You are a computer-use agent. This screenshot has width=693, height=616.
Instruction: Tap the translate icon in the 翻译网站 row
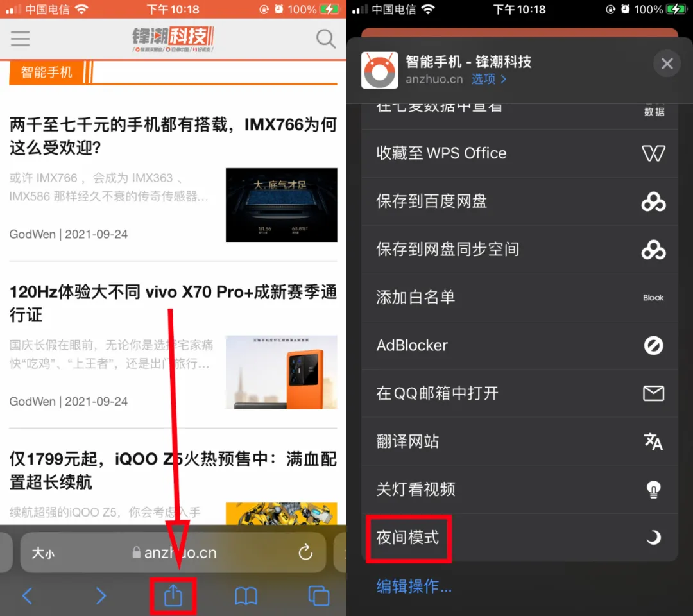click(653, 441)
